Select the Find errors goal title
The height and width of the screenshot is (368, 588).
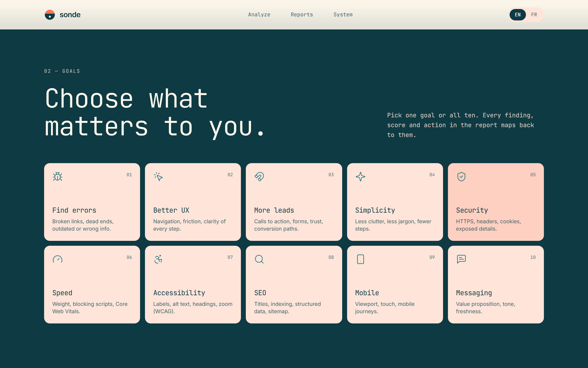click(x=74, y=210)
